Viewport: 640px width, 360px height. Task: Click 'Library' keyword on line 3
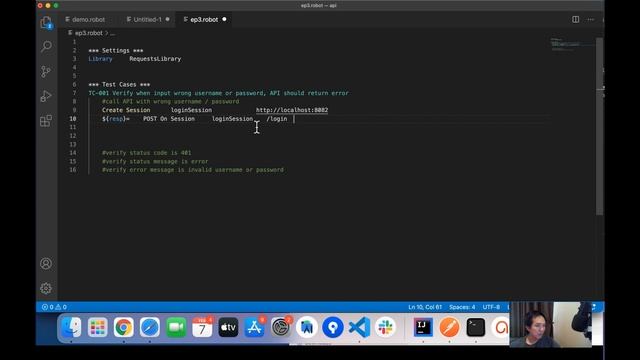(100, 59)
